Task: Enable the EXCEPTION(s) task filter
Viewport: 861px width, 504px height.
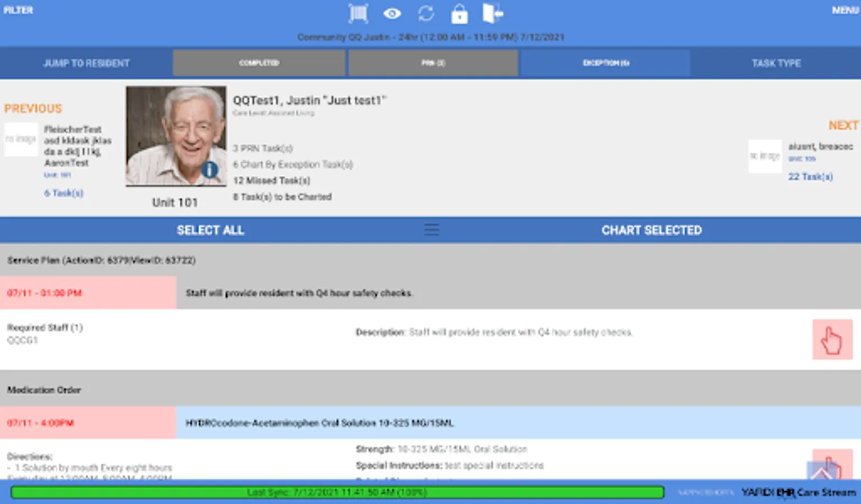Action: 605,63
